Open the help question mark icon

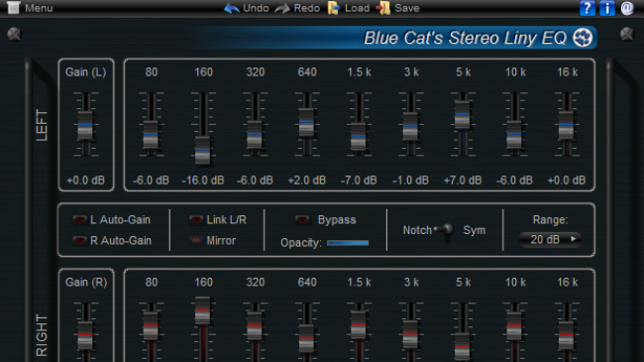[x=588, y=8]
